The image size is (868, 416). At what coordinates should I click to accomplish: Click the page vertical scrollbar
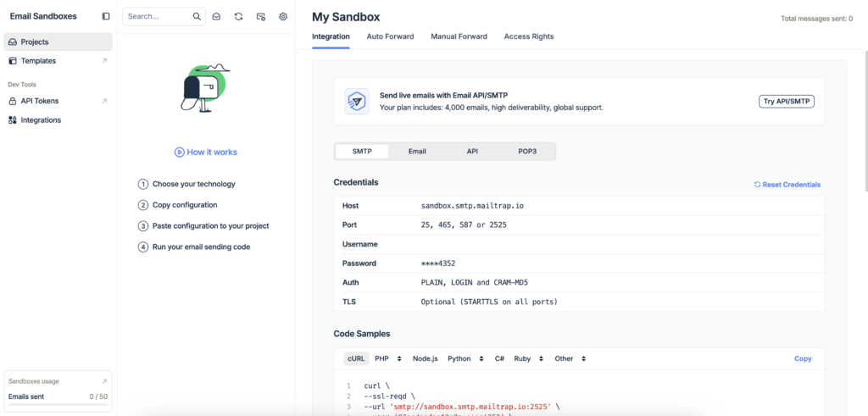click(x=865, y=120)
